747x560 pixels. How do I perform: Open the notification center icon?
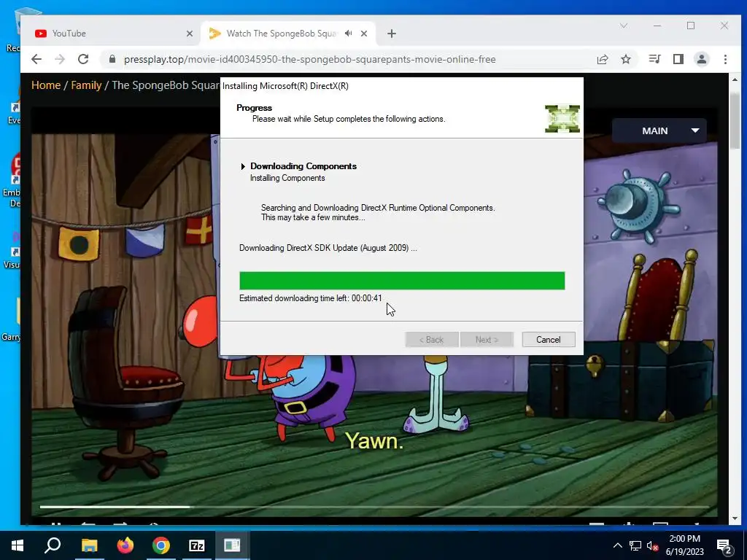click(x=724, y=546)
